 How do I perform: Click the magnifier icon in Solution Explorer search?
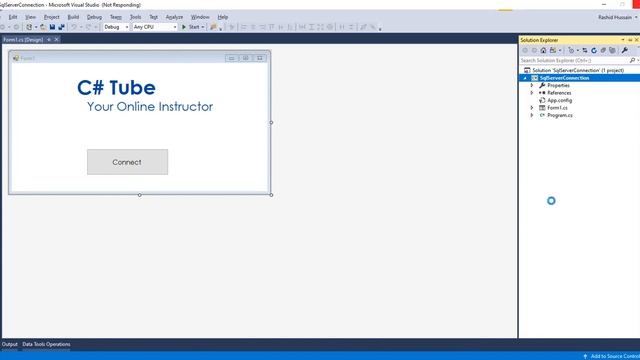[x=632, y=60]
